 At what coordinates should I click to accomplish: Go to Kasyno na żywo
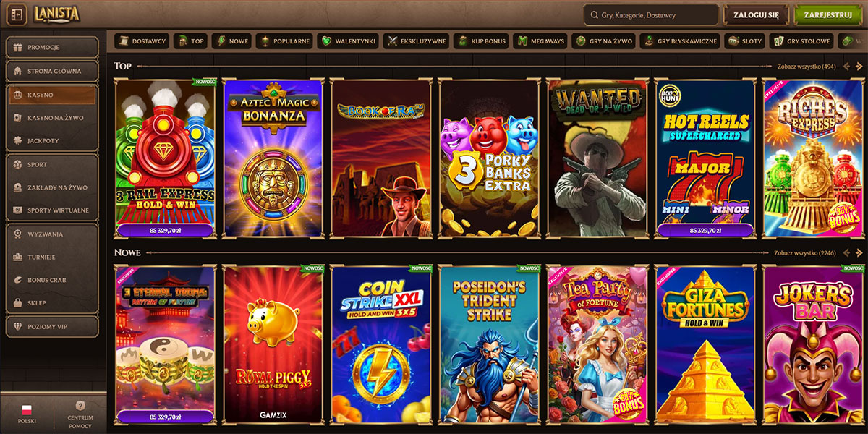52,117
